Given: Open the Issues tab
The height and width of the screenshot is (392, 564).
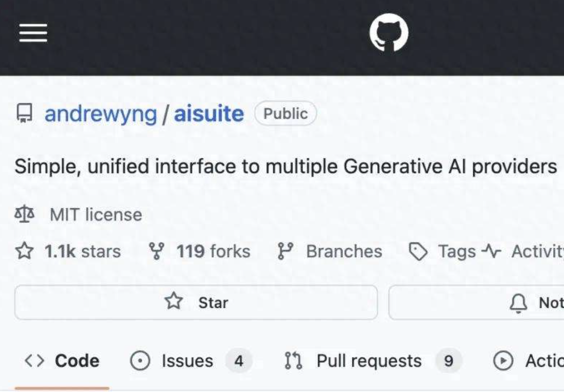Looking at the screenshot, I should (x=187, y=361).
